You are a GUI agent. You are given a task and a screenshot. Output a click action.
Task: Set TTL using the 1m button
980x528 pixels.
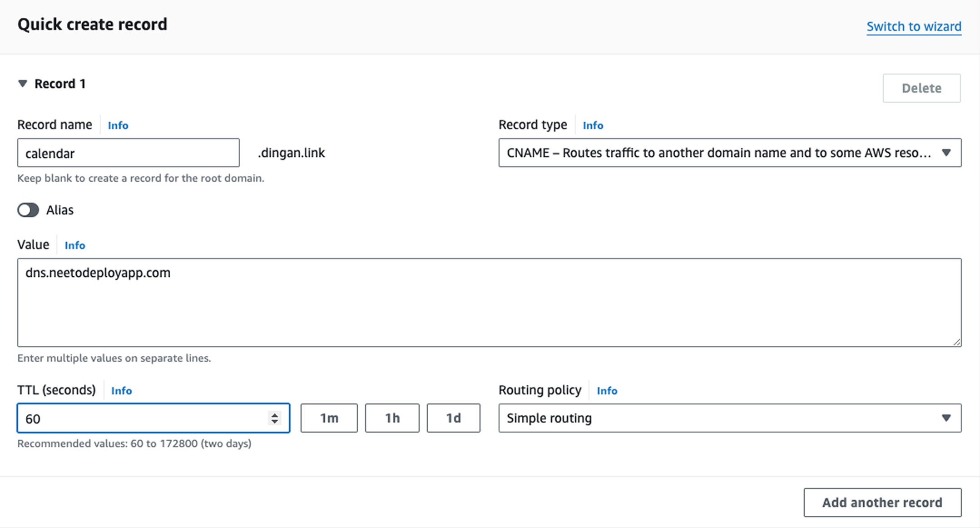click(329, 418)
